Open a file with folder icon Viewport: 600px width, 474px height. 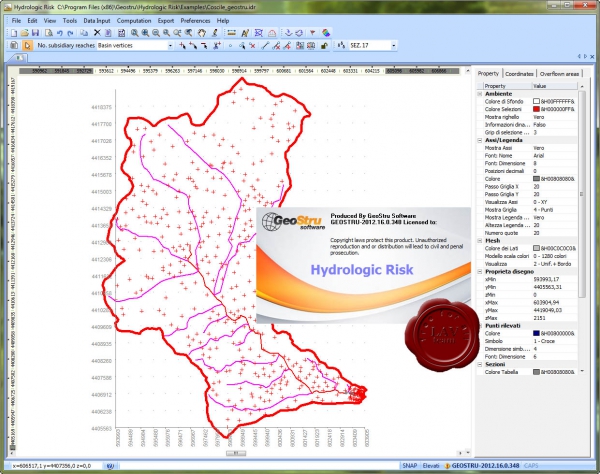click(24, 33)
